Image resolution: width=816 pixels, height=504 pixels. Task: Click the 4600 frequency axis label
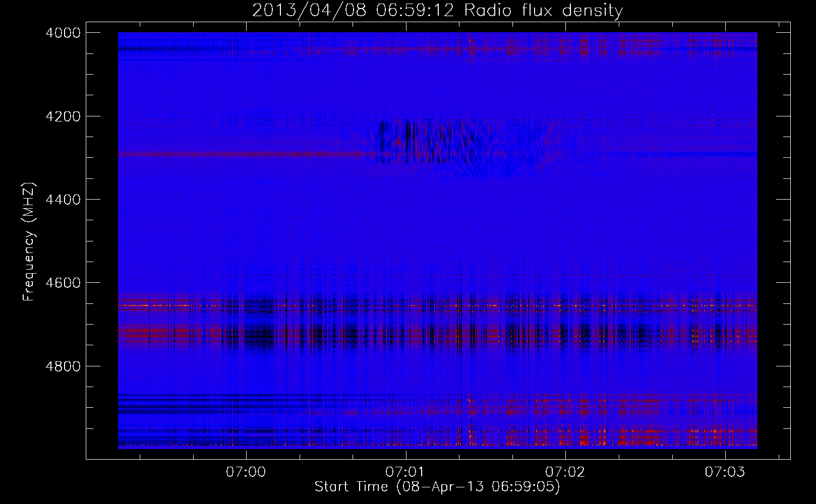tap(63, 283)
